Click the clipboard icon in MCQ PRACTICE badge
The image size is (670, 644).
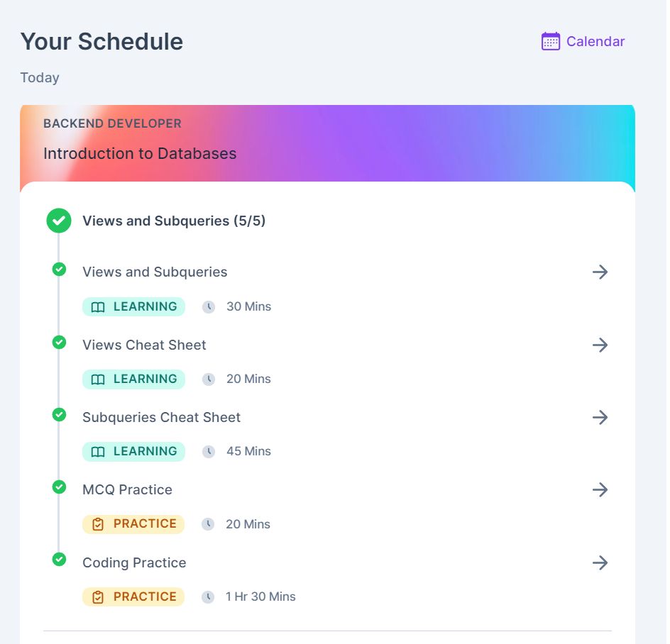(98, 524)
